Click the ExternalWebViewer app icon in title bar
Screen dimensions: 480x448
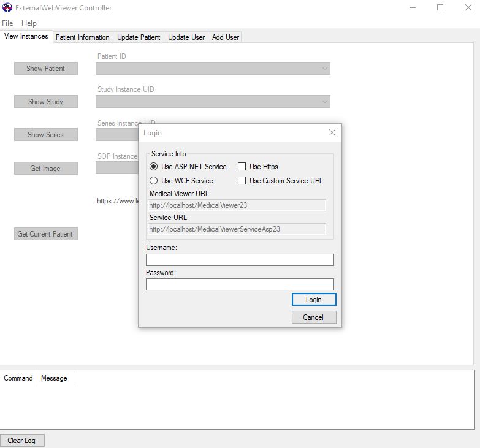7,7
